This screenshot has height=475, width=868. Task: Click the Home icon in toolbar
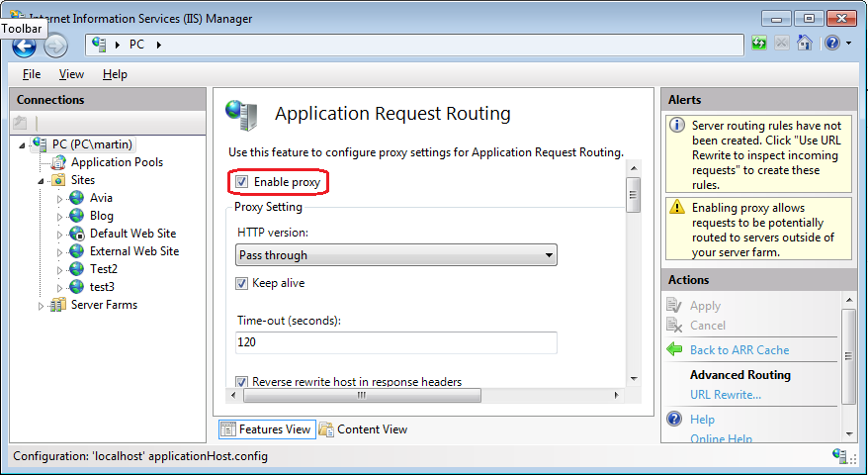pyautogui.click(x=806, y=44)
